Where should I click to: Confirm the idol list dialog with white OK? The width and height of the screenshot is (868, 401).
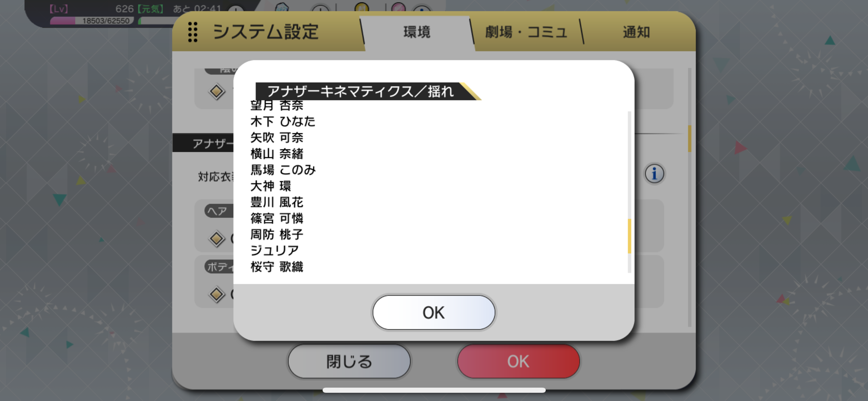pos(434,313)
